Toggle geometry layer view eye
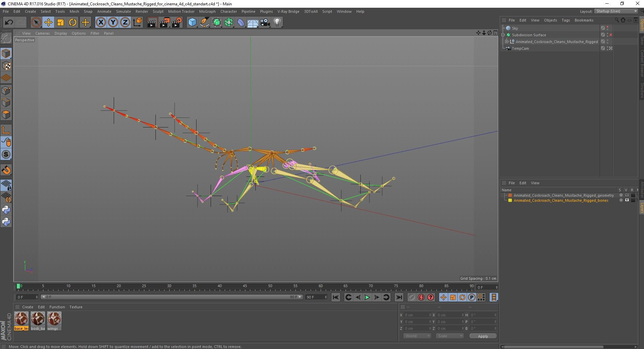This screenshot has height=349, width=644. (627, 195)
